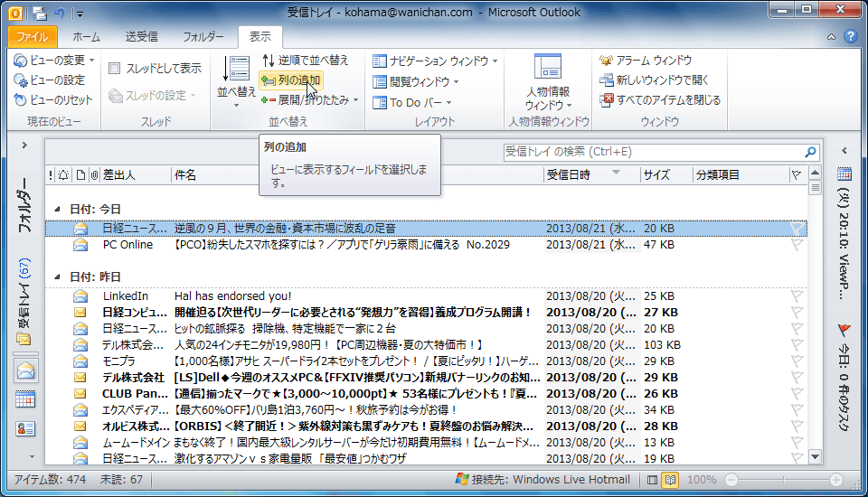Switch to reading view status bar icon
Screen dimensions: 868x497
(x=670, y=480)
